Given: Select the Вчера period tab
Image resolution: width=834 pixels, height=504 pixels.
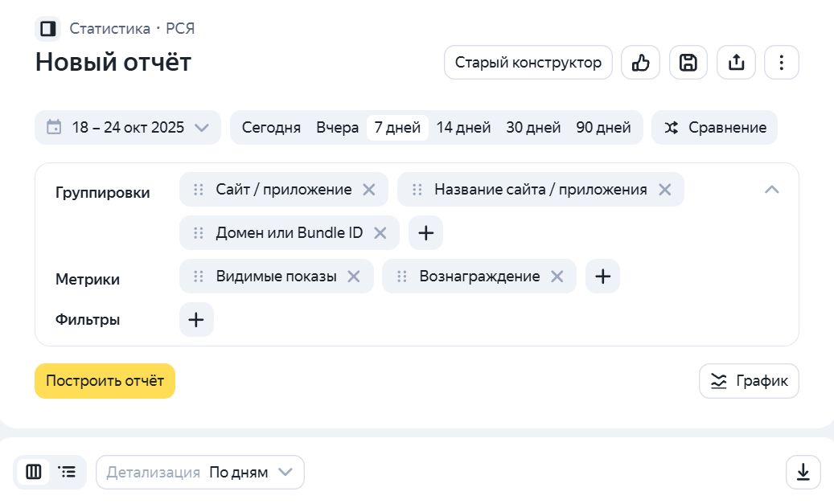Looking at the screenshot, I should [x=337, y=128].
